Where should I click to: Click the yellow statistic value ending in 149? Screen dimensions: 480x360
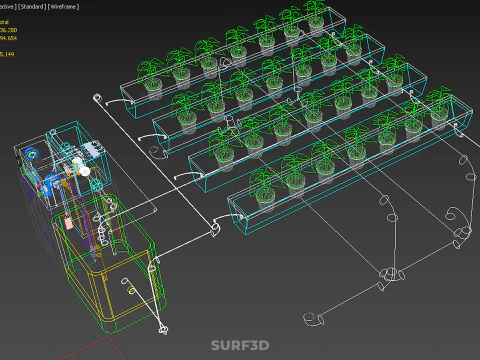point(7,54)
